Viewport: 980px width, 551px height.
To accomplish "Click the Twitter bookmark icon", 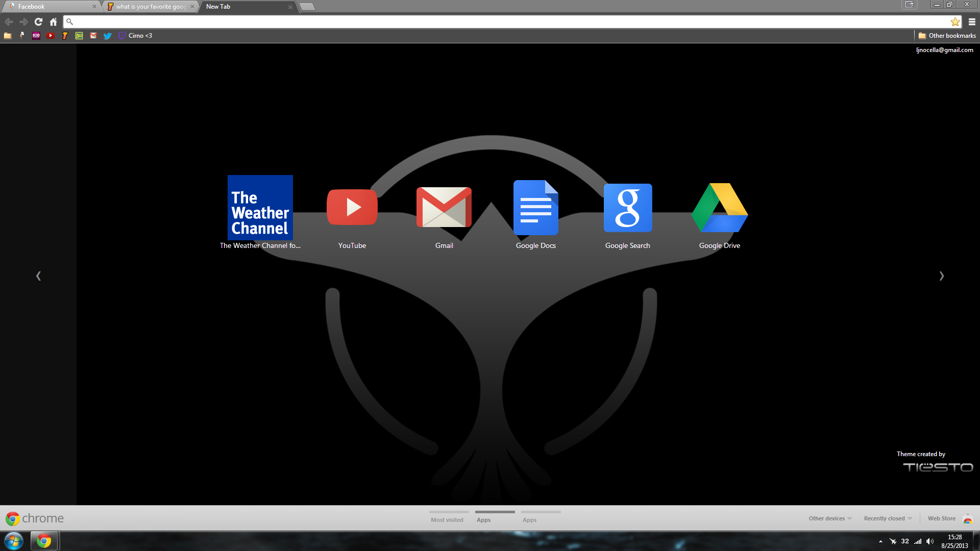I will pyautogui.click(x=107, y=36).
